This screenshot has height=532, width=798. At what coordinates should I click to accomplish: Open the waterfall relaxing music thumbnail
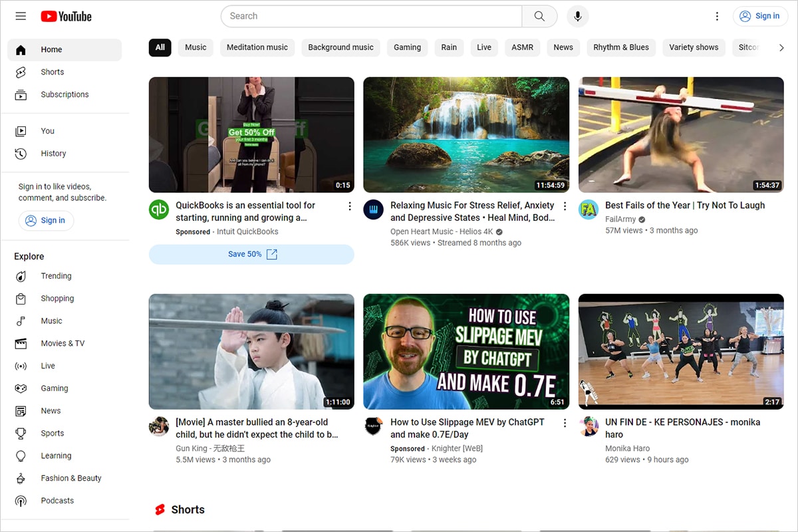tap(466, 135)
